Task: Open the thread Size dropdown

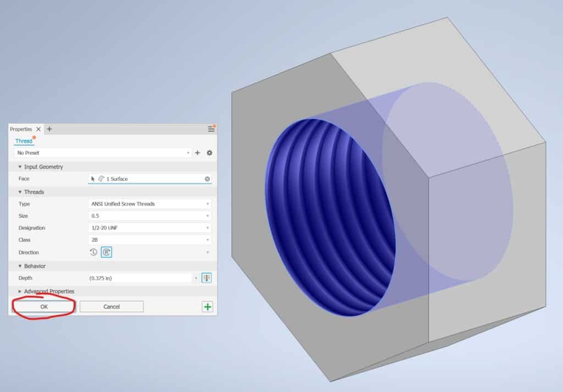Action: pos(150,216)
